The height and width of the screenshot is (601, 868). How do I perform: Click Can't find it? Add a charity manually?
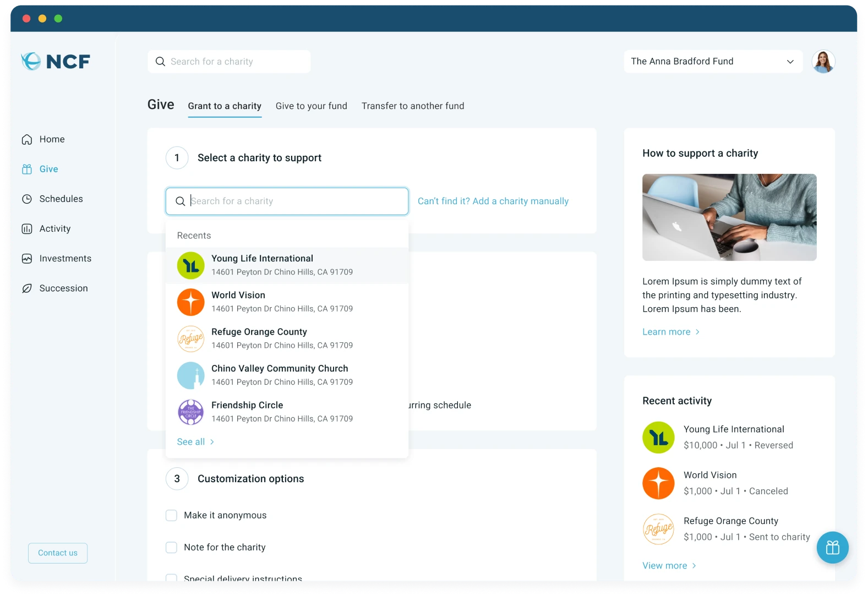493,201
